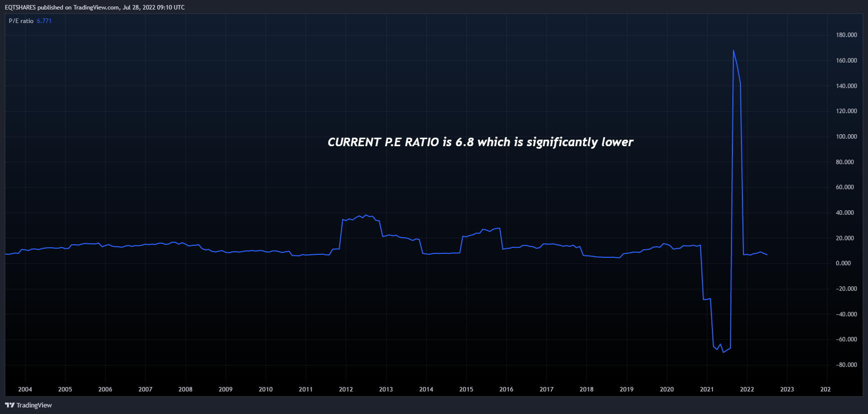868x414 pixels.
Task: Click the −80.000 price axis label
Action: point(846,365)
